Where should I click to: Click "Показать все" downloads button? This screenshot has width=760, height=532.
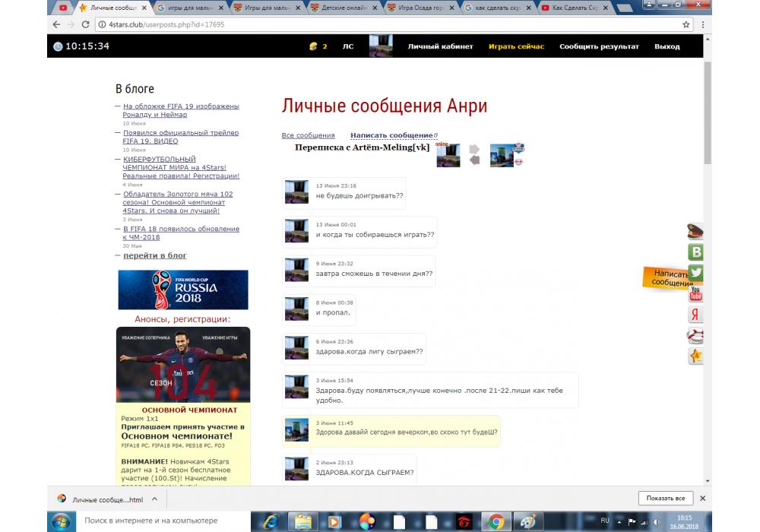pos(666,499)
